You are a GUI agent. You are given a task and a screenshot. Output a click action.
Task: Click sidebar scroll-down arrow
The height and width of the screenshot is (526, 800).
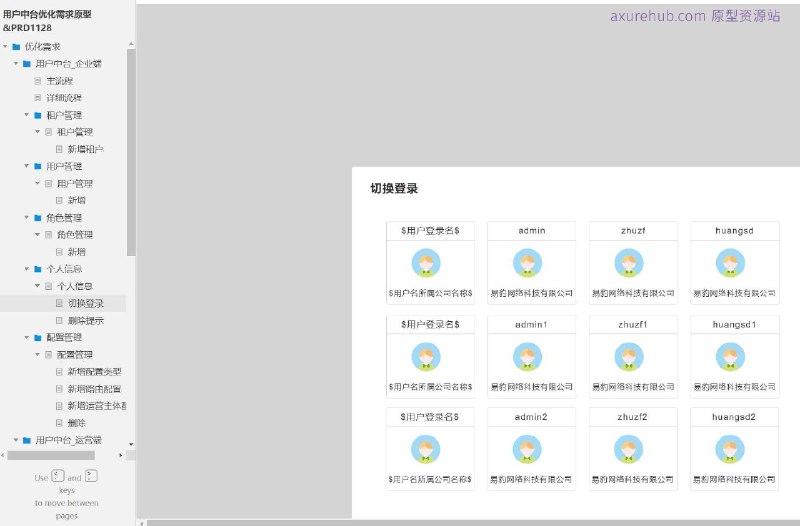point(131,444)
